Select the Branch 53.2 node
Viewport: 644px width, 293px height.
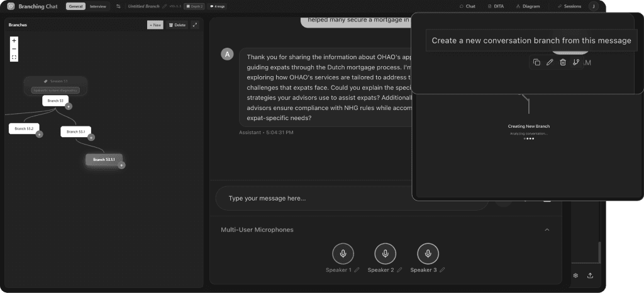tap(24, 128)
